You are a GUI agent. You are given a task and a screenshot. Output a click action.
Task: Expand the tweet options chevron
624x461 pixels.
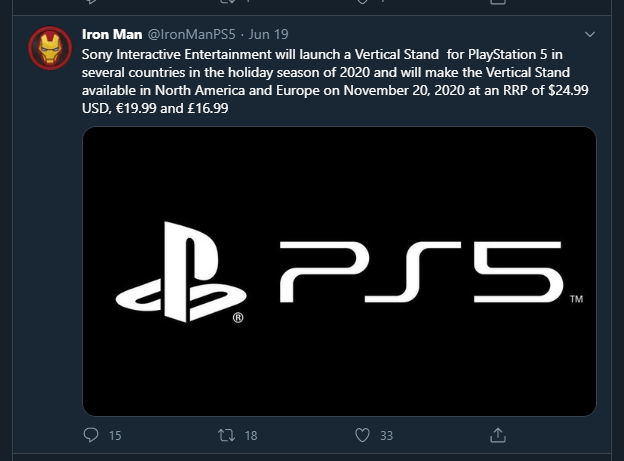(x=590, y=35)
